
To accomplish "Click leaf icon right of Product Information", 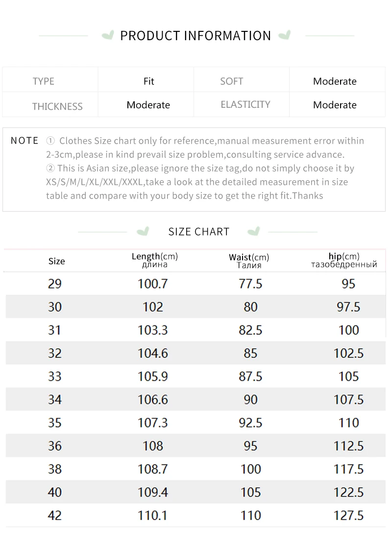I will point(284,35).
